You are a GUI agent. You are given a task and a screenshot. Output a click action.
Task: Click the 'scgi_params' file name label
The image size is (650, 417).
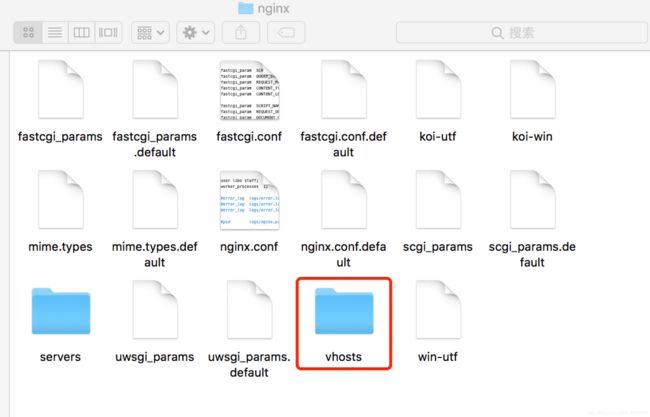[x=438, y=247]
